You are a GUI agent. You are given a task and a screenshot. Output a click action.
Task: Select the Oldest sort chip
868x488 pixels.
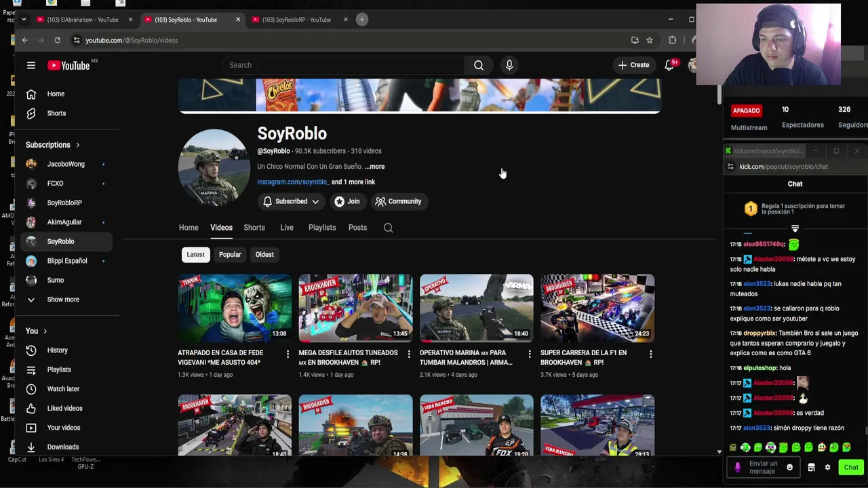pos(264,255)
